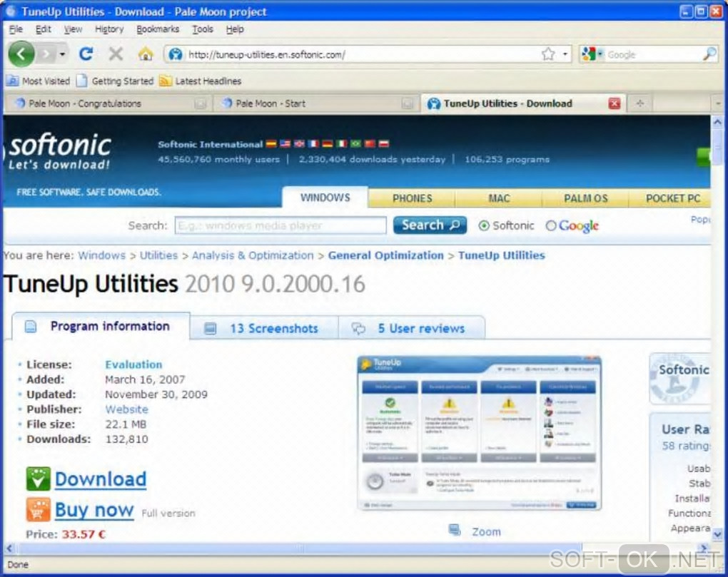Click the magnifier icon in Google search box
Image resolution: width=728 pixels, height=577 pixels.
pos(709,54)
